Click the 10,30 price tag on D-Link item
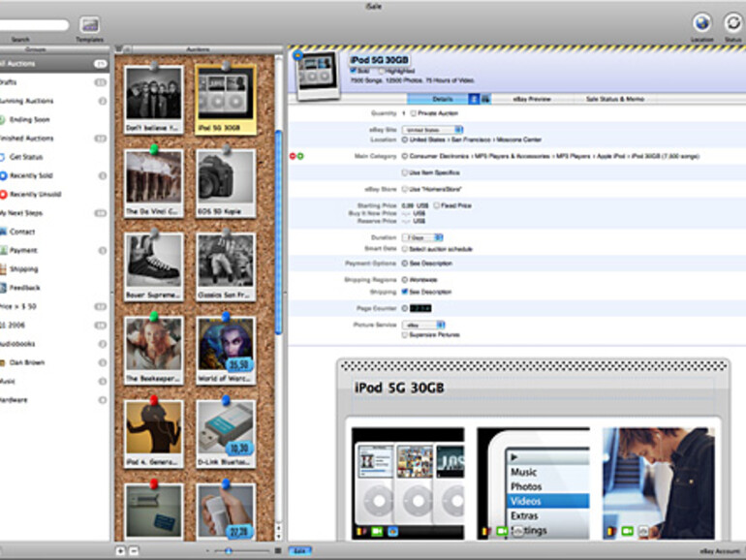This screenshot has width=746, height=560. [239, 448]
